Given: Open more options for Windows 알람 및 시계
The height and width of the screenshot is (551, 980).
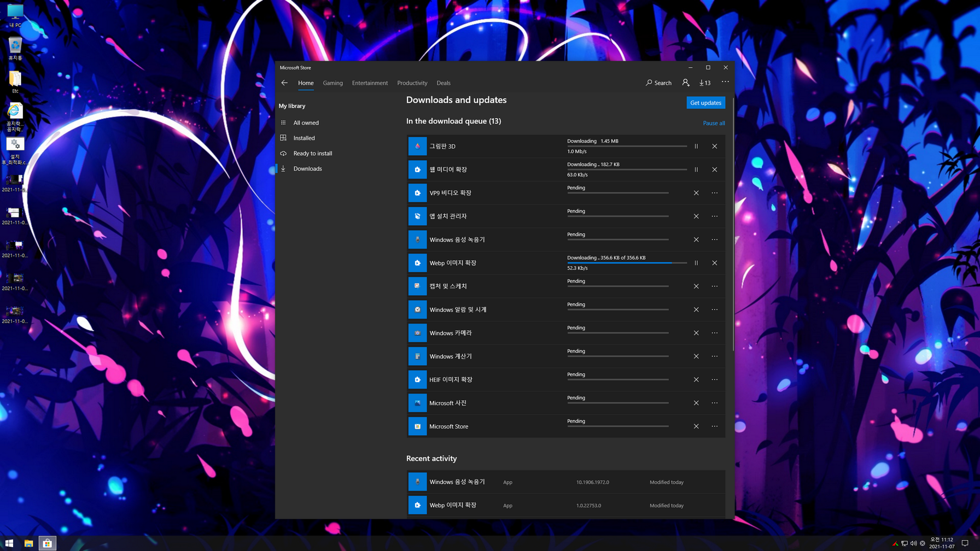Looking at the screenshot, I should 715,309.
